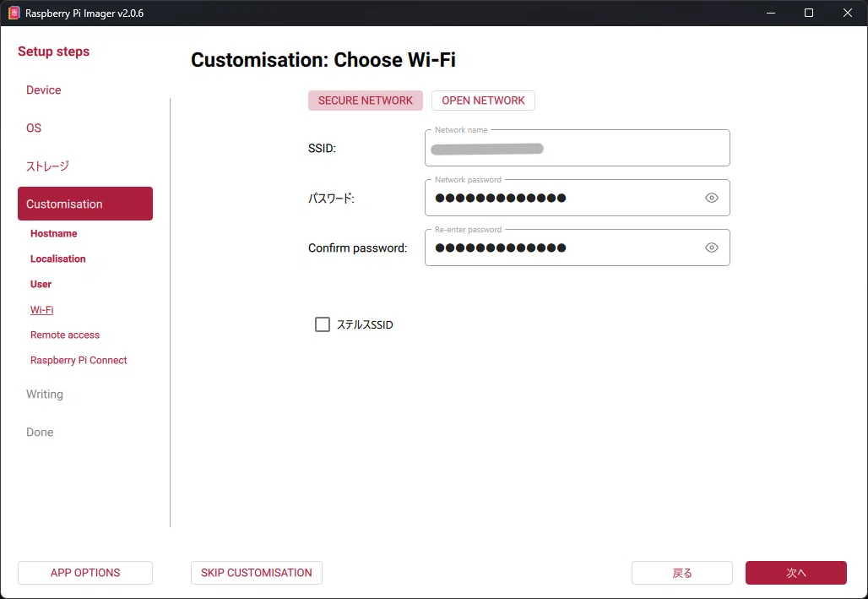Viewport: 868px width, 599px height.
Task: Proceed with the 次へ button
Action: click(x=796, y=573)
